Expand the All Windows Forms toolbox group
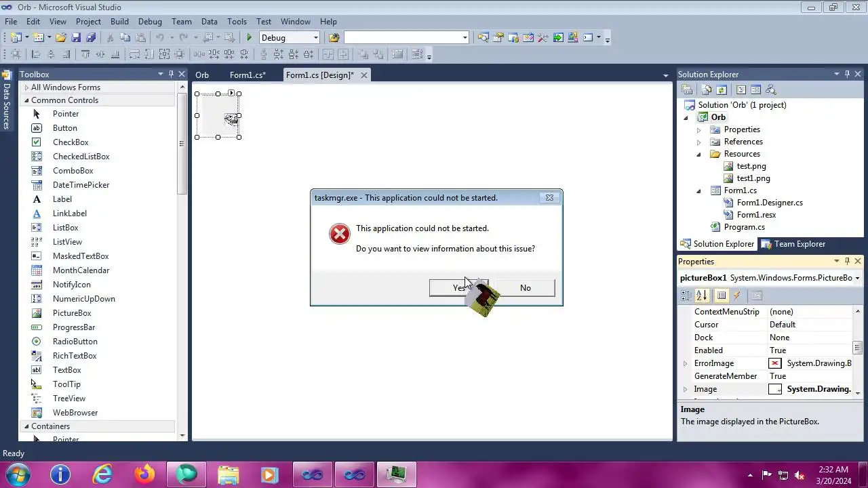Image resolution: width=868 pixels, height=488 pixels. tap(26, 87)
